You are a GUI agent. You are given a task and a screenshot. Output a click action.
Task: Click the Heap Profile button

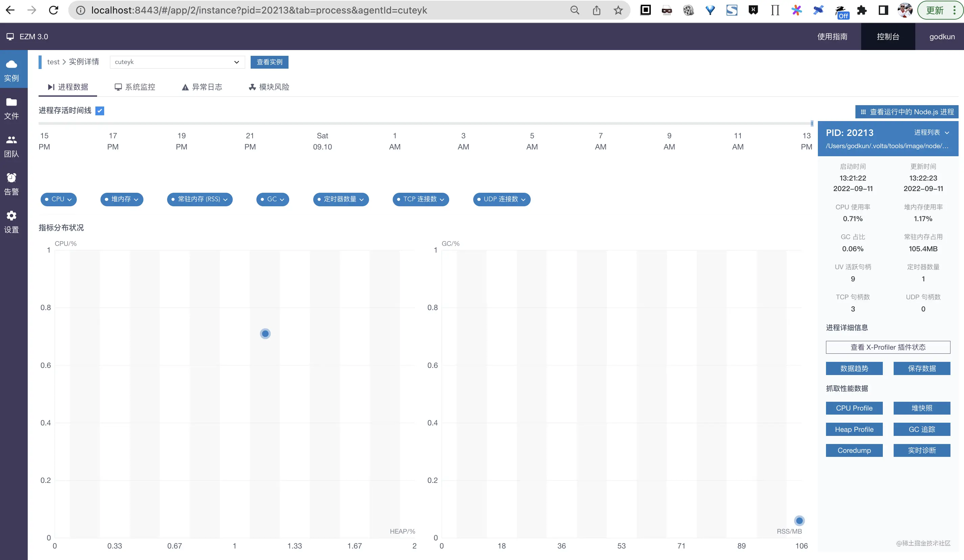854,429
